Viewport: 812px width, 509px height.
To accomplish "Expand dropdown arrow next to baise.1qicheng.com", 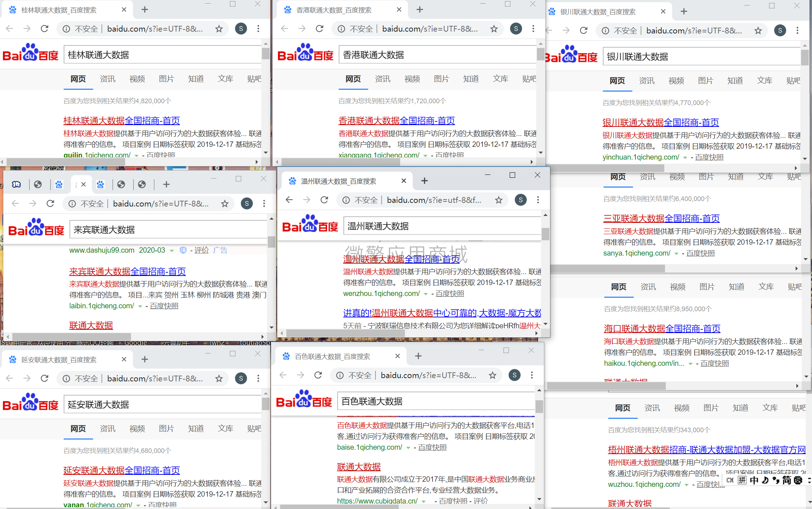I will coord(408,448).
